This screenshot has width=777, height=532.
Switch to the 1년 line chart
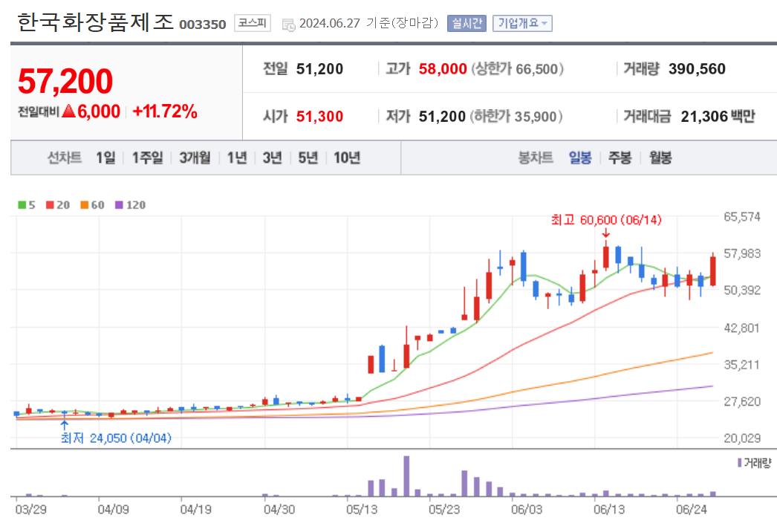pos(237,158)
